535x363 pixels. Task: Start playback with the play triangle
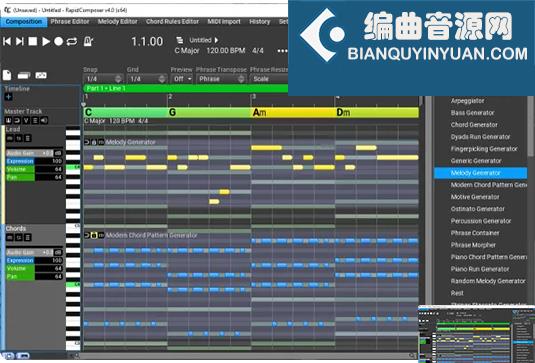tap(45, 41)
